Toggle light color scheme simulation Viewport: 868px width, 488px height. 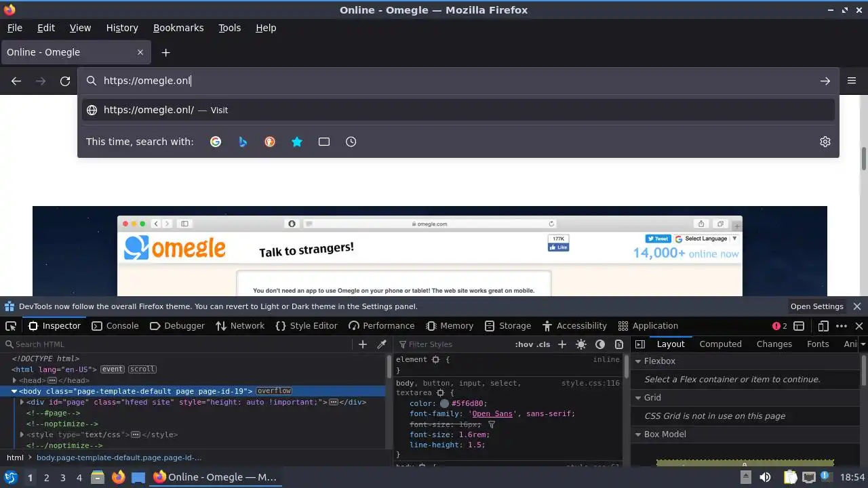[581, 344]
